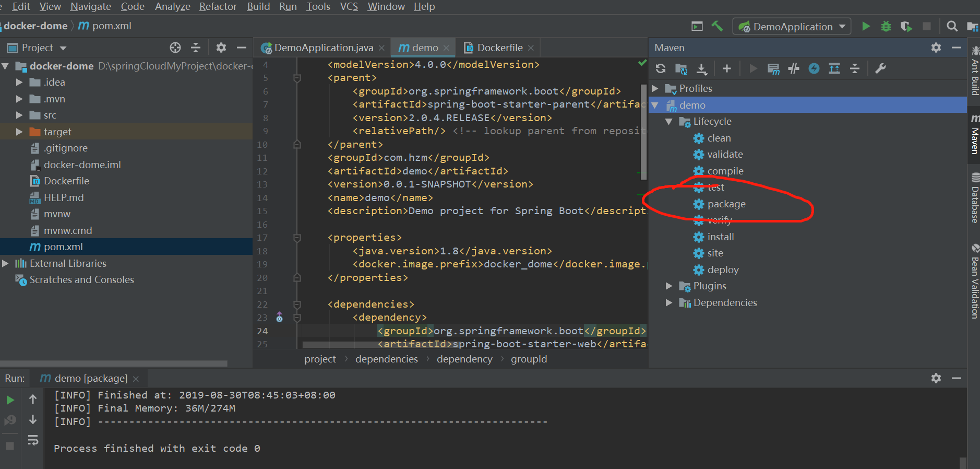980x469 pixels.
Task: Expand the Plugins node in Maven
Action: pyautogui.click(x=669, y=286)
